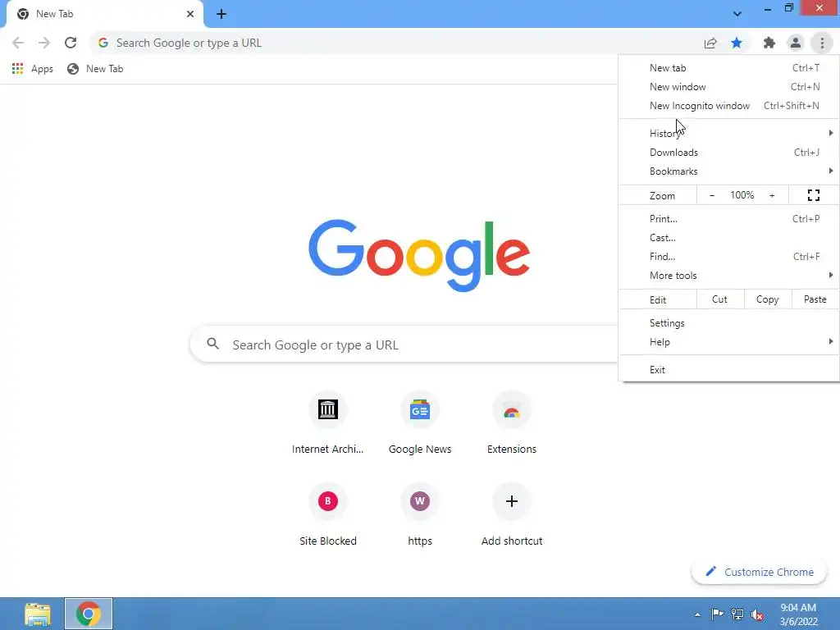840x630 pixels.
Task: Click the address bar URL field
Action: (x=396, y=43)
